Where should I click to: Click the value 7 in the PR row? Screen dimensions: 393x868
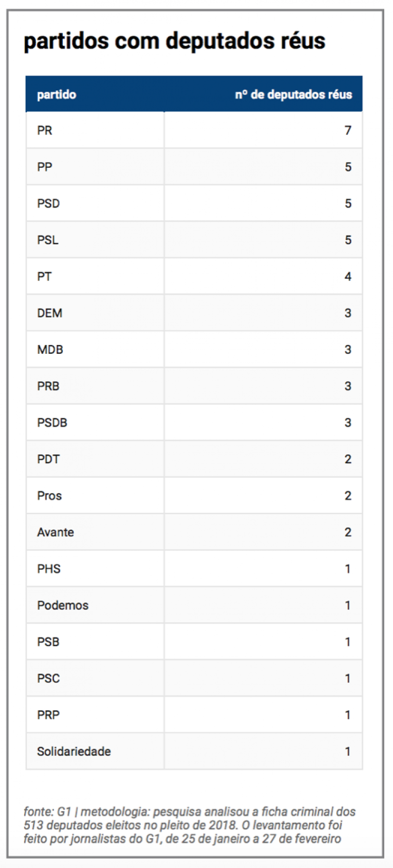point(348,131)
